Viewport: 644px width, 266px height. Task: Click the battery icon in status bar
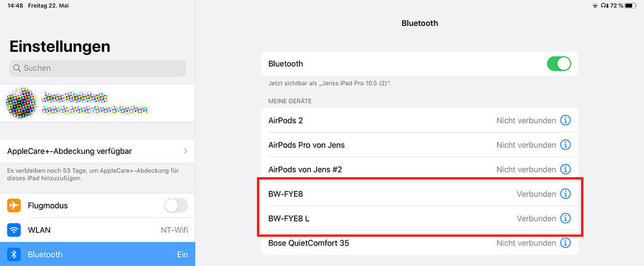(631, 5)
